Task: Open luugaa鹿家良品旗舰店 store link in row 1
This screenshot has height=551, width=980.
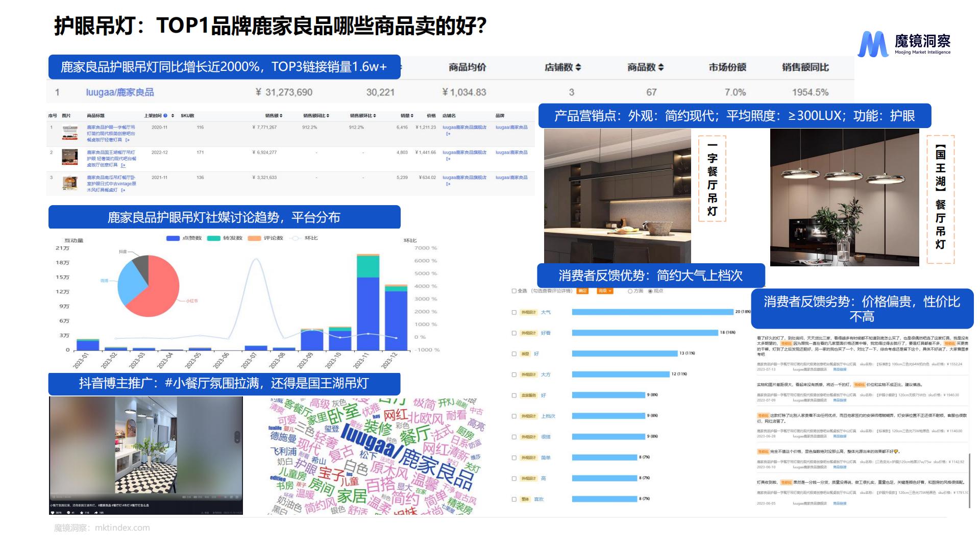Action: (464, 128)
